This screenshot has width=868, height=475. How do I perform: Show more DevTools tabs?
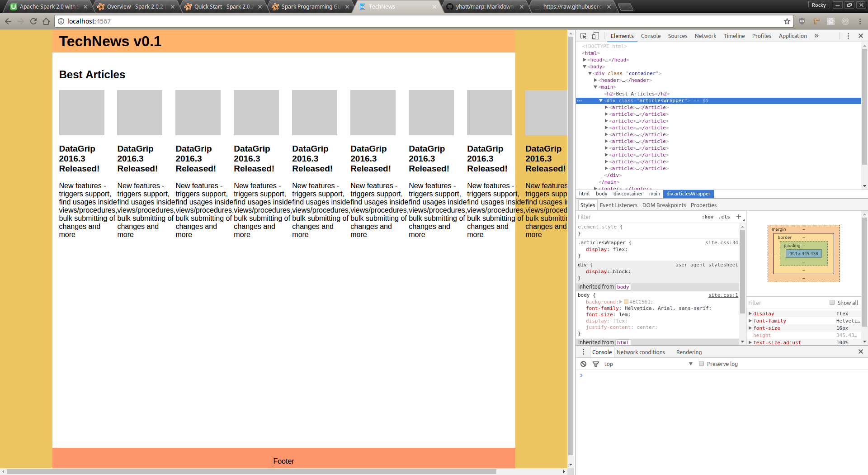816,36
